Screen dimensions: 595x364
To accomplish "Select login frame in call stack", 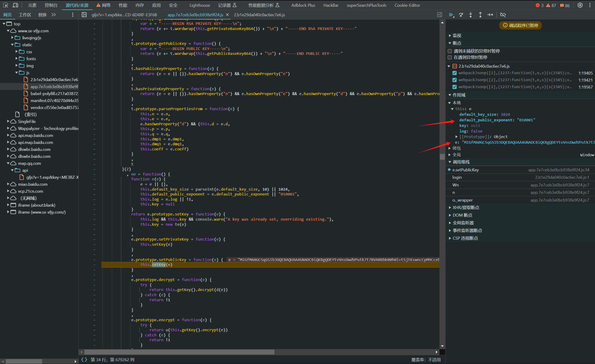I will [520, 177].
